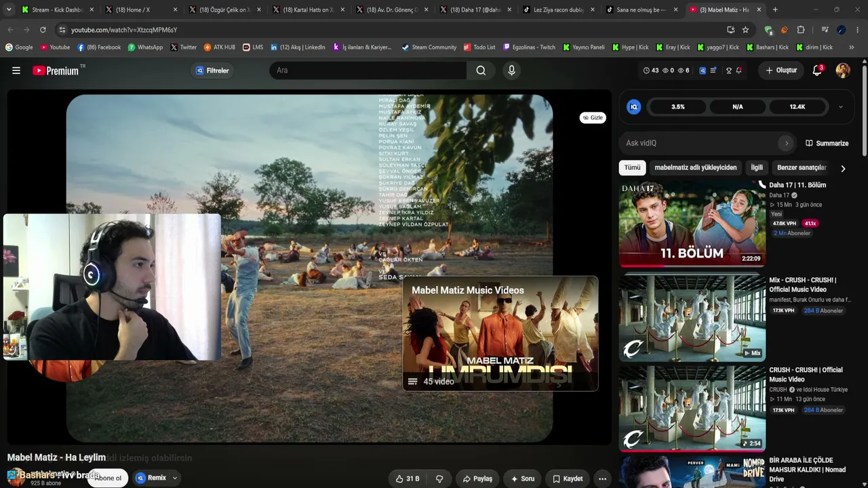
Task: Toggle the vidIQ Filtreler button
Action: [x=212, y=70]
